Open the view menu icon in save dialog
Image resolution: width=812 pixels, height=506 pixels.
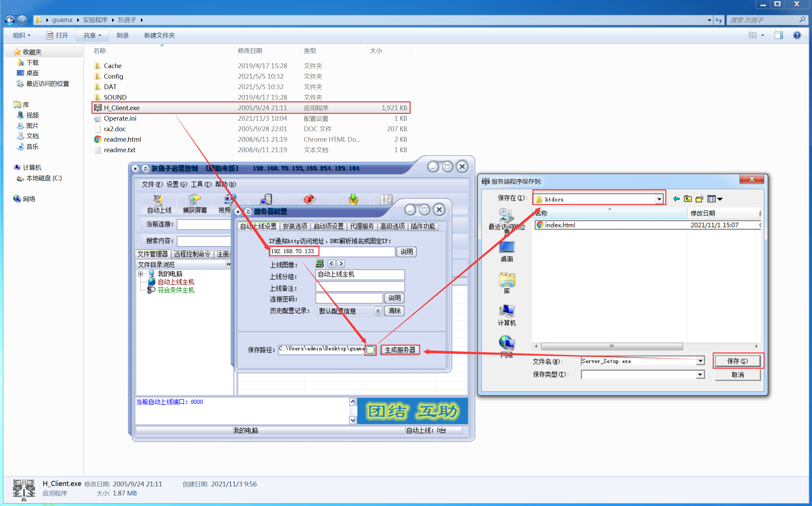715,199
